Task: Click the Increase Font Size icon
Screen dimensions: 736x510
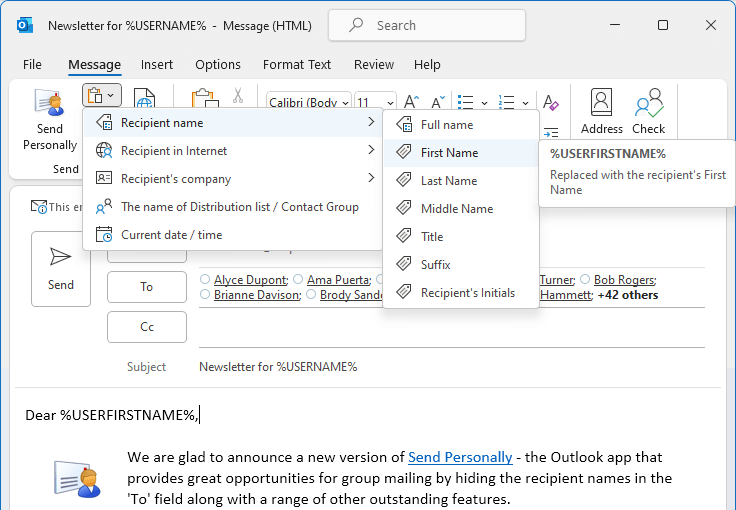Action: click(x=411, y=102)
